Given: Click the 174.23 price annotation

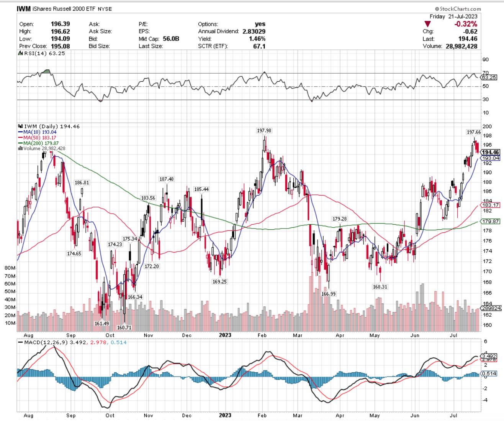Looking at the screenshot, I should [115, 244].
